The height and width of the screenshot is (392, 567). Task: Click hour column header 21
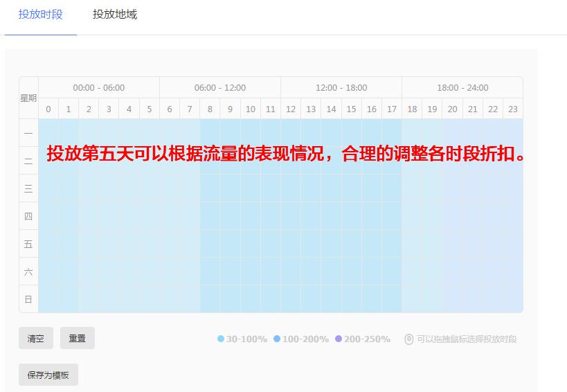pyautogui.click(x=473, y=109)
